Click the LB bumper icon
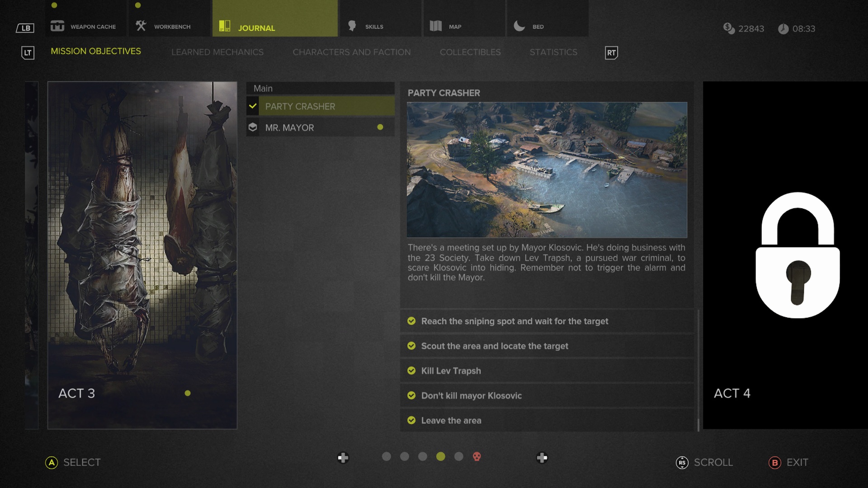The width and height of the screenshot is (868, 488). pyautogui.click(x=25, y=28)
